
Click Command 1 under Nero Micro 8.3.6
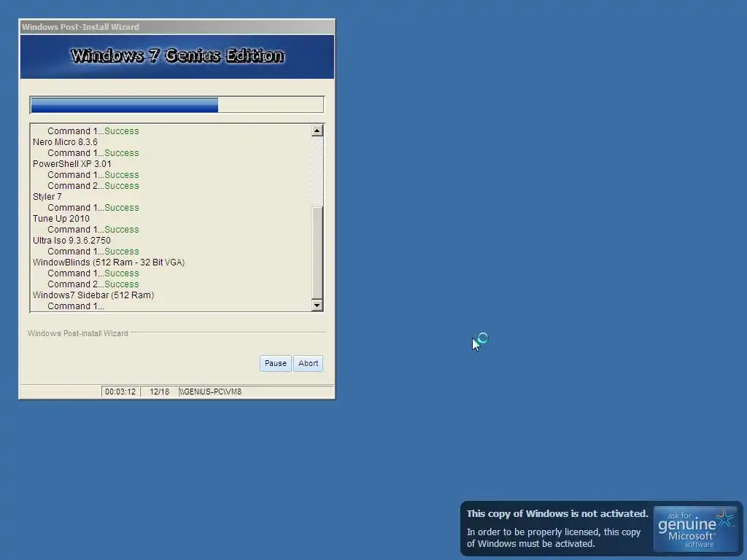[93, 153]
